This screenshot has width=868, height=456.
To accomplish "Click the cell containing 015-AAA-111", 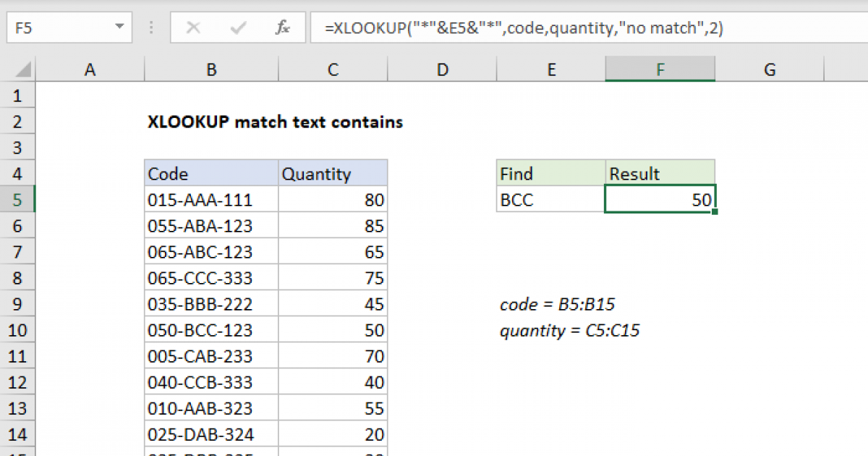I will click(x=210, y=199).
